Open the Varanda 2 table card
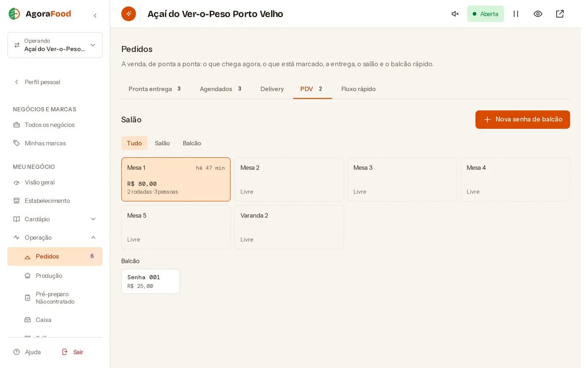588x368 pixels. point(289,227)
